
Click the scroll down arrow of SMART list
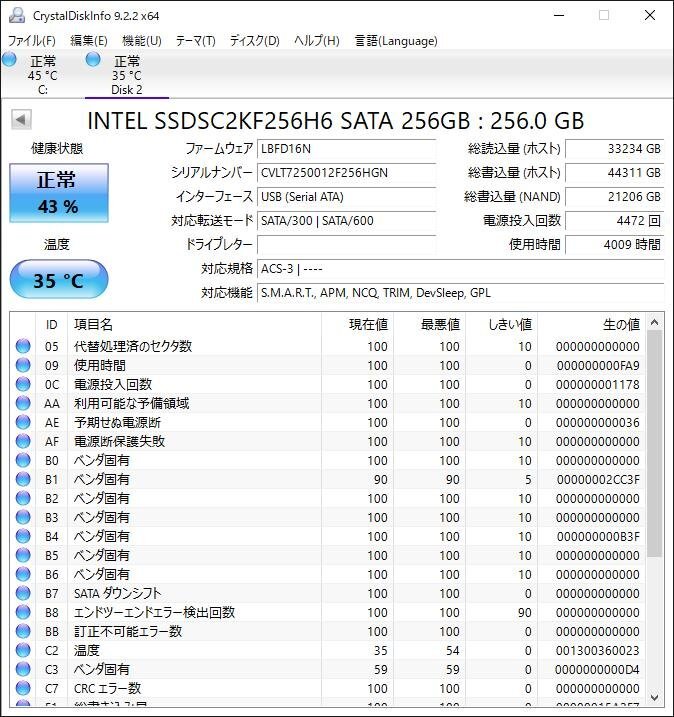click(654, 698)
